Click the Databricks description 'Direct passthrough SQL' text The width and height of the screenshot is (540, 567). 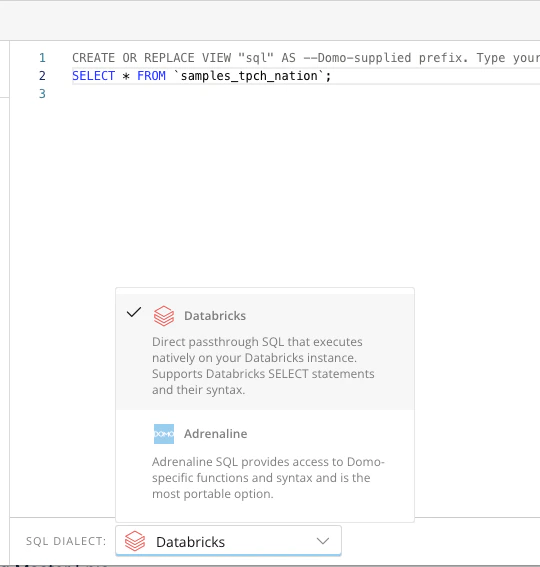(263, 366)
